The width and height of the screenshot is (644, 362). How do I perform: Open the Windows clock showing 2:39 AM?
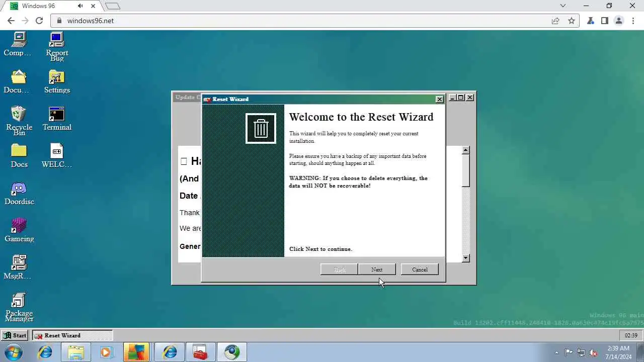tap(618, 352)
